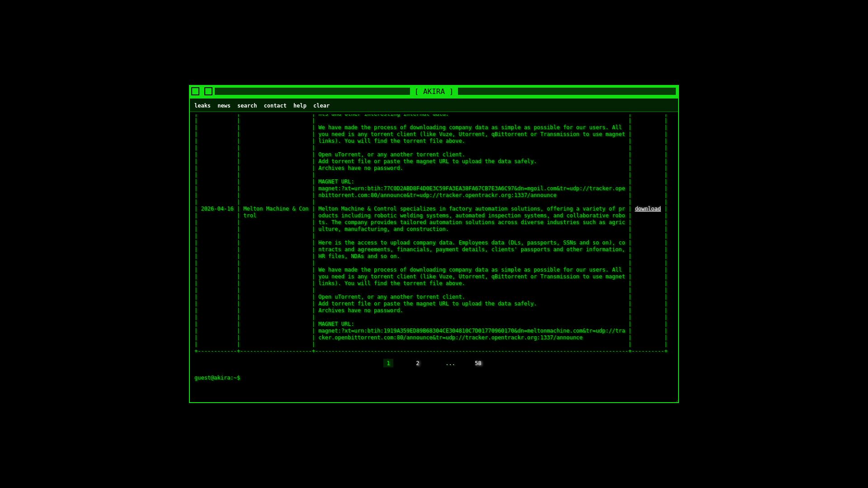Click the lower 'Archives have no password.' line

click(360, 310)
